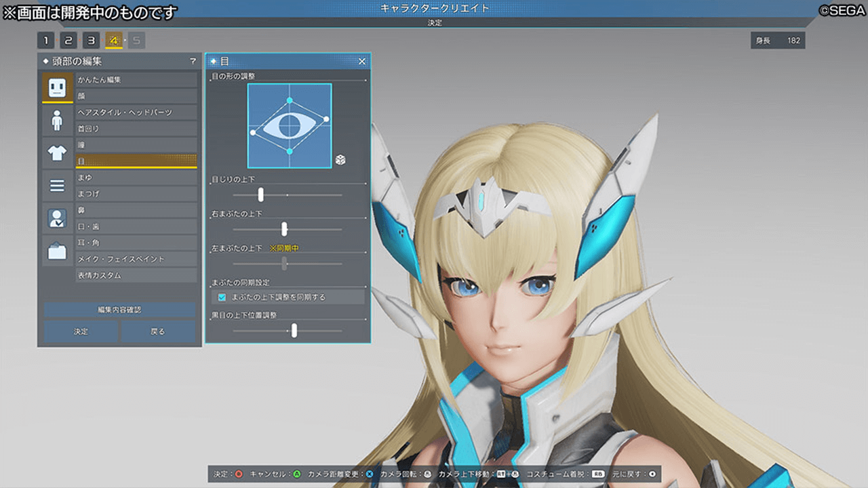Click the 編集内容確認 button
This screenshot has height=488, width=868.
pos(119,310)
